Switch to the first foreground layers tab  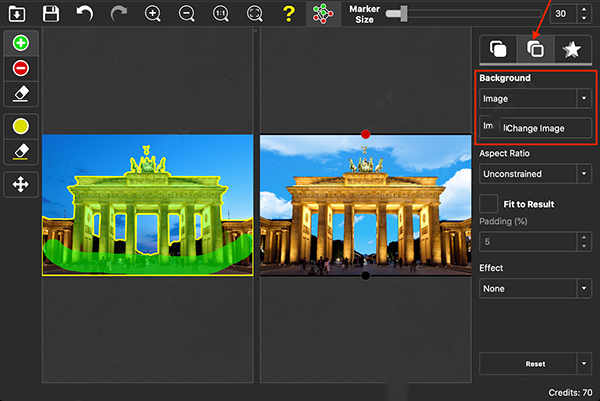pyautogui.click(x=498, y=49)
